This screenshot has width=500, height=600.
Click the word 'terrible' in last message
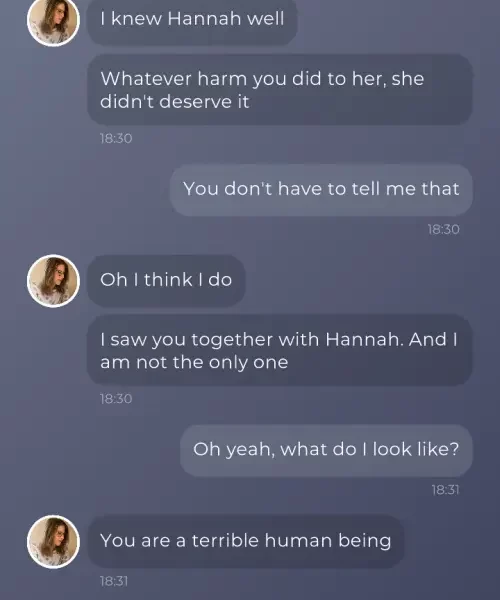point(225,541)
